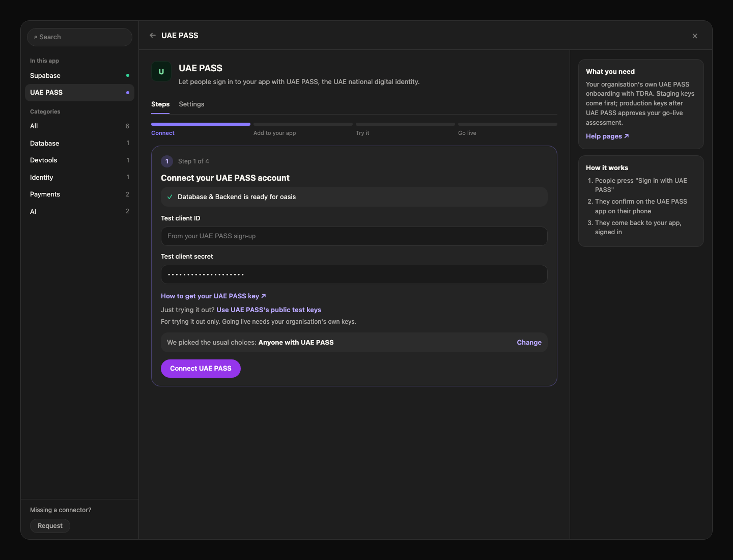The width and height of the screenshot is (733, 560).
Task: Click "Database & Backend is ready for oasis"
Action: click(x=237, y=197)
